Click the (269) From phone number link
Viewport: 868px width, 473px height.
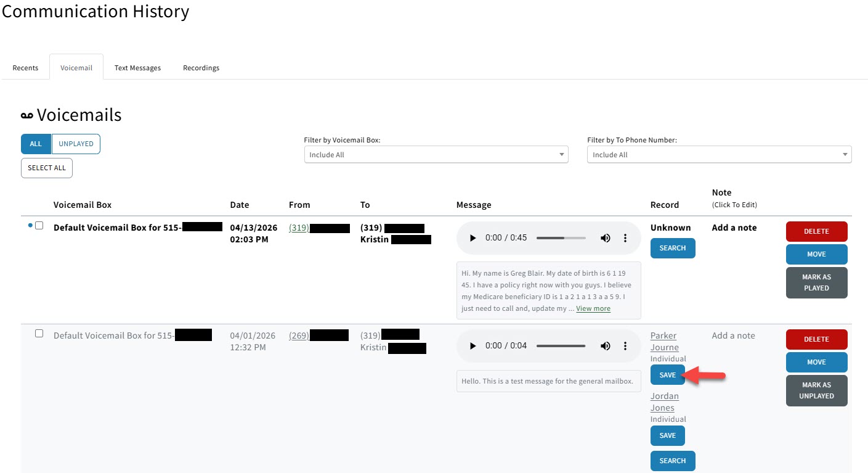tap(299, 335)
